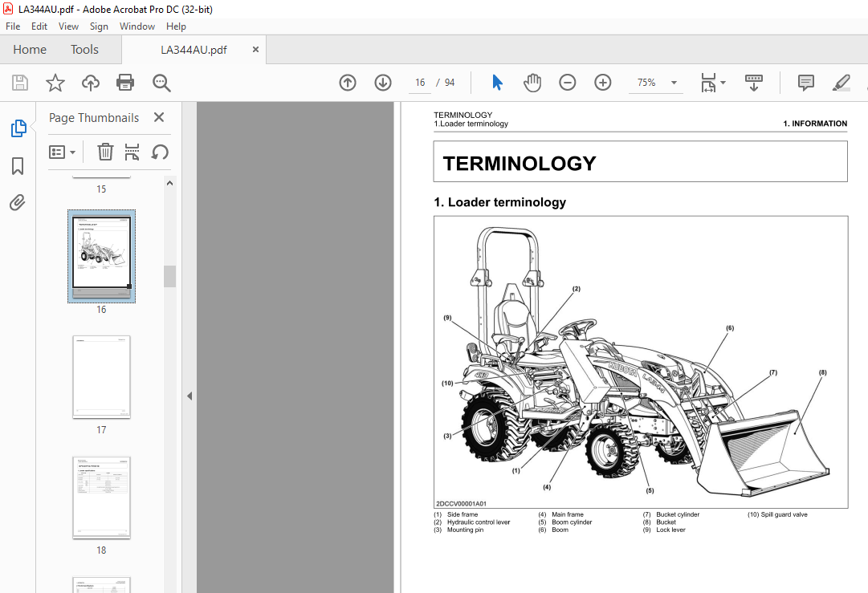Open the View menu
868x593 pixels.
pyautogui.click(x=68, y=26)
